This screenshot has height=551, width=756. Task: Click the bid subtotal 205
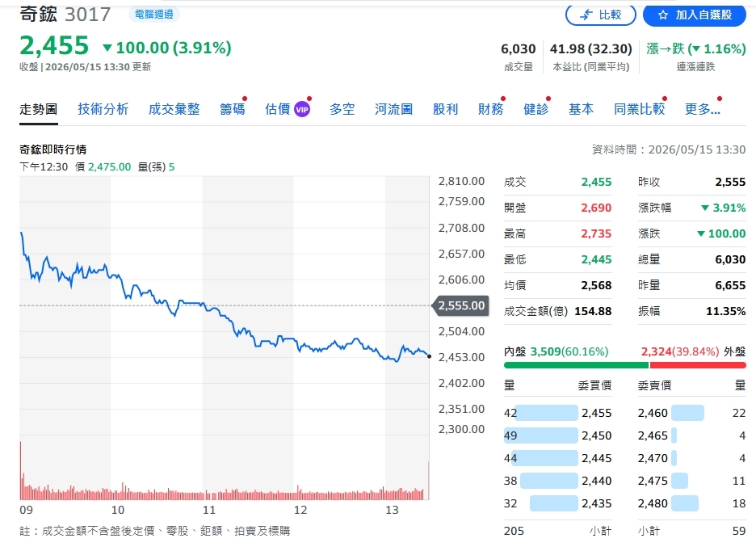(514, 532)
